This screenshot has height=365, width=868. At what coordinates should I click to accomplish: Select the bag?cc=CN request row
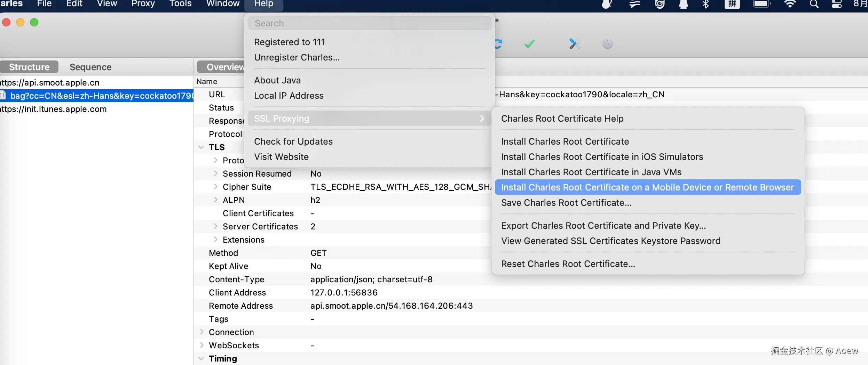97,96
